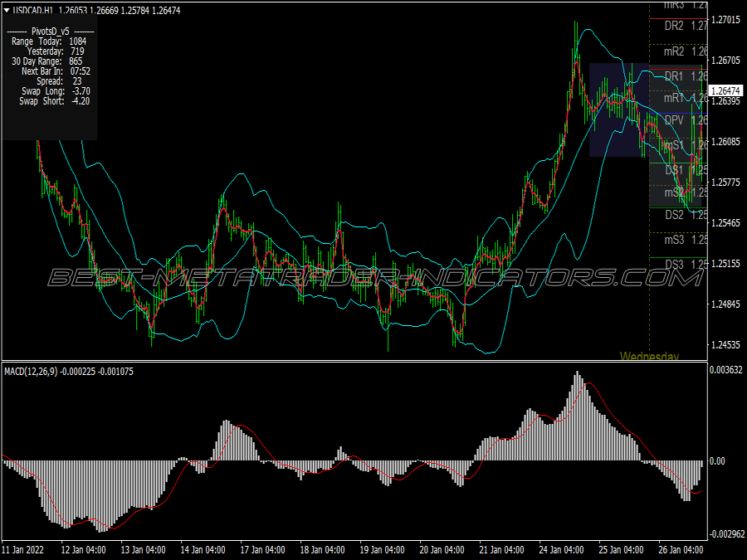Click the 1.25155 price scale label
The height and width of the screenshot is (560, 747).
pyautogui.click(x=725, y=263)
